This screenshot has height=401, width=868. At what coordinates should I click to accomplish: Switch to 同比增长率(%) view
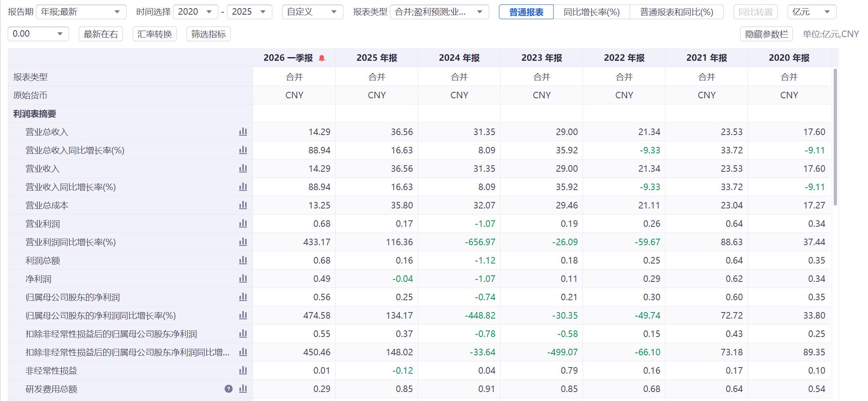(592, 12)
